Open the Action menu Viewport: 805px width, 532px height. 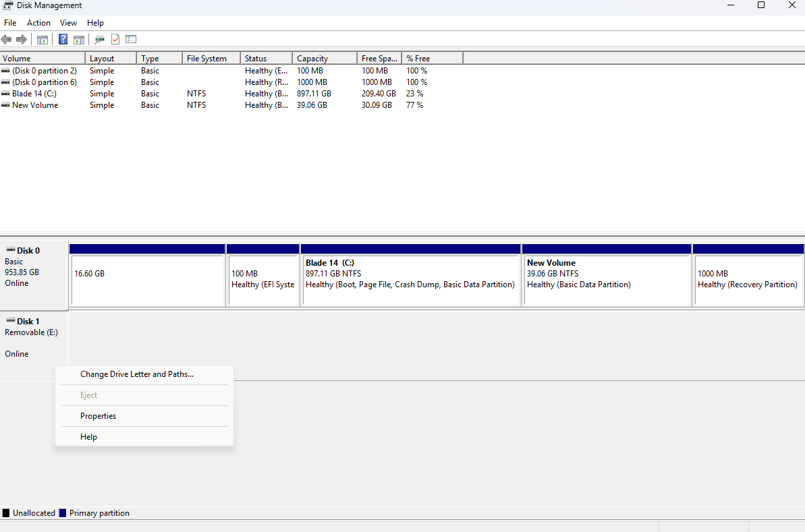coord(38,22)
